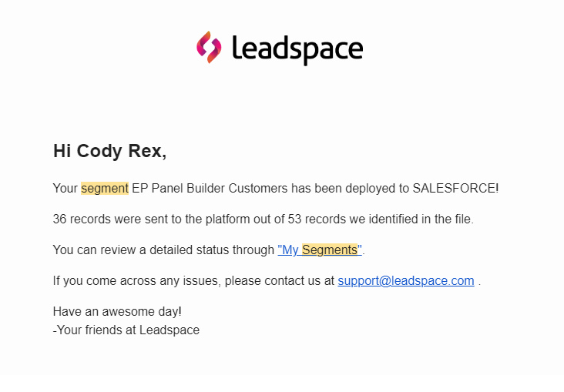Image resolution: width=564 pixels, height=392 pixels.
Task: Click the number 36 in records sentence
Action: pos(59,219)
